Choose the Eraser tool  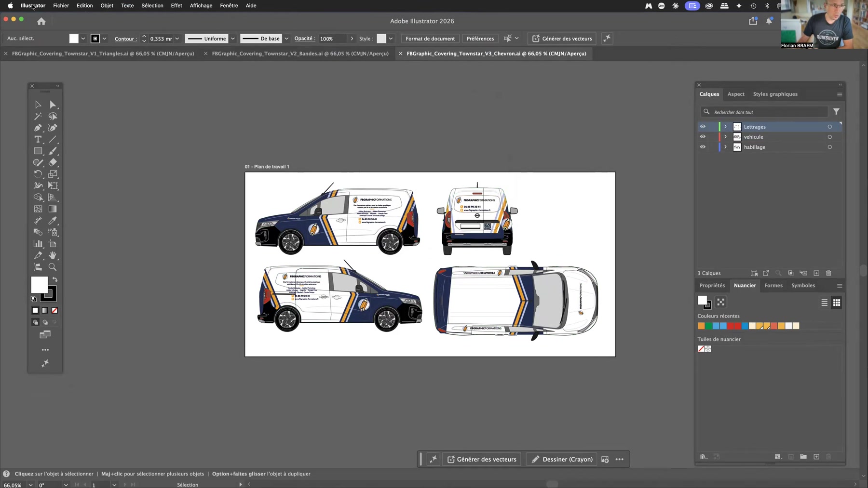click(x=53, y=162)
